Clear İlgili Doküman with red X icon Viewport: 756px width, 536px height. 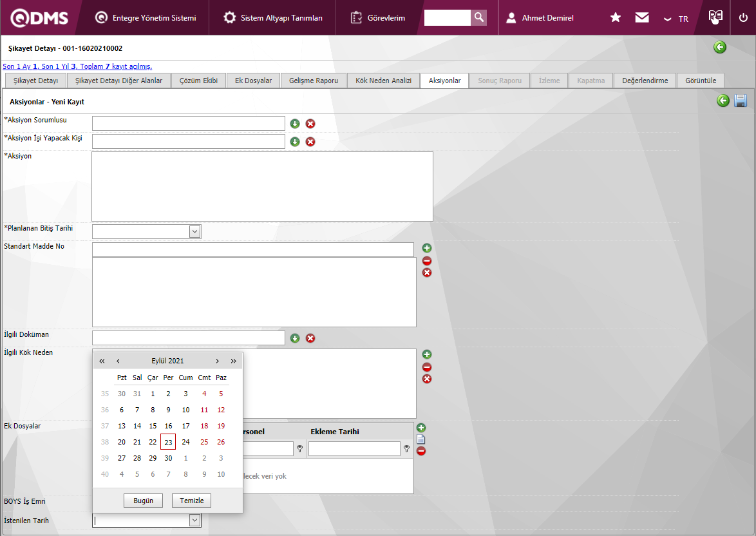[310, 338]
